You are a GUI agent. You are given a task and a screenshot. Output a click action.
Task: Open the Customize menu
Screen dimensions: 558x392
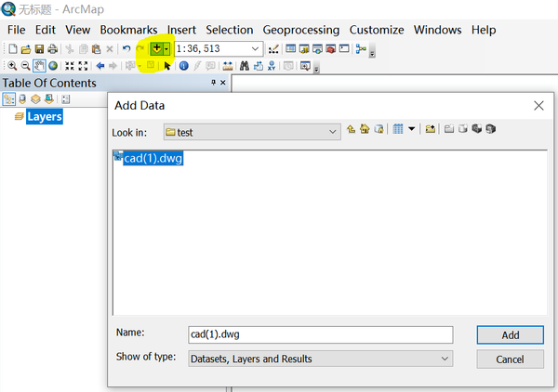pos(377,30)
